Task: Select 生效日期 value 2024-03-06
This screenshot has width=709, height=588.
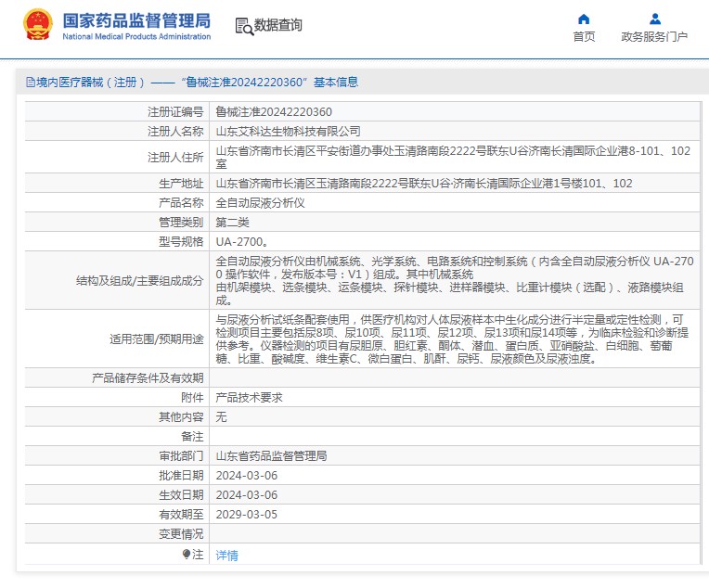Action: [247, 494]
